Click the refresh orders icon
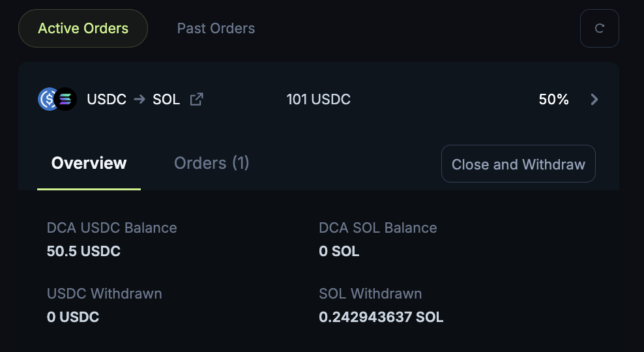 click(599, 29)
